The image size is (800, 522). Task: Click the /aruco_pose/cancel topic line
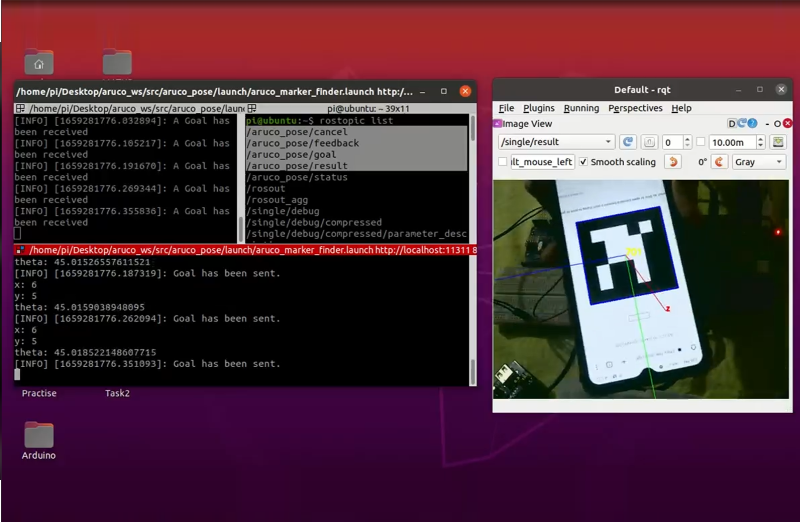tap(297, 132)
